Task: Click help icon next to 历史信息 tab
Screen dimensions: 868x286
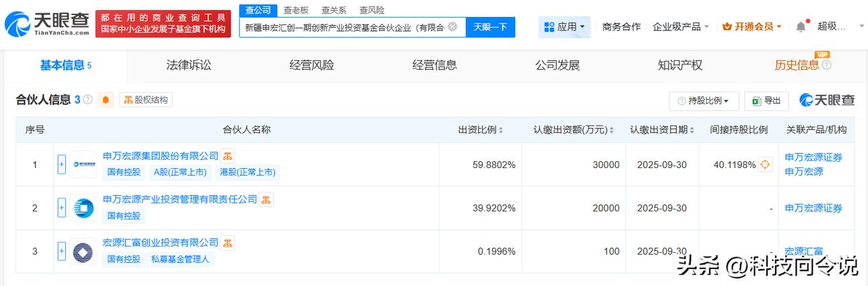Action: pos(827,66)
